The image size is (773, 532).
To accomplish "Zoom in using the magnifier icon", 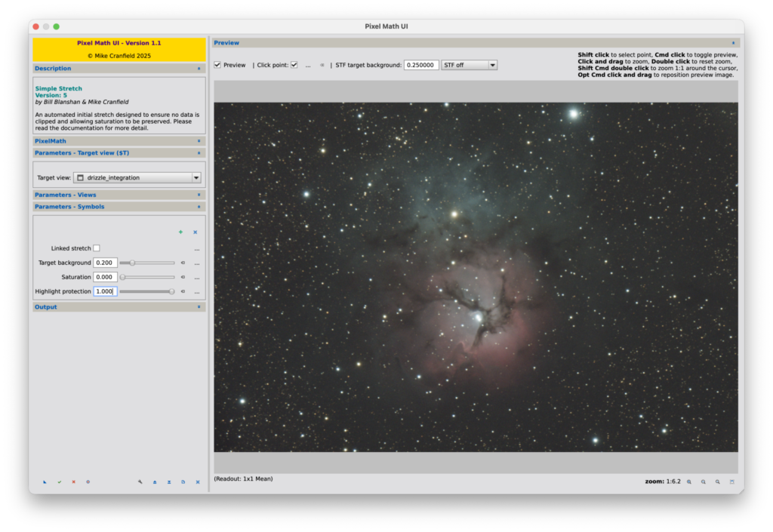I will (688, 481).
